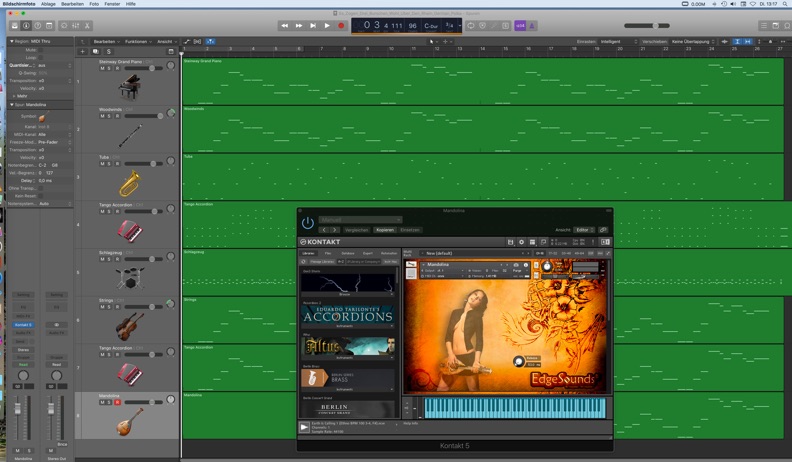
Task: Expand the Mehr disclosure in inspector
Action: click(14, 96)
